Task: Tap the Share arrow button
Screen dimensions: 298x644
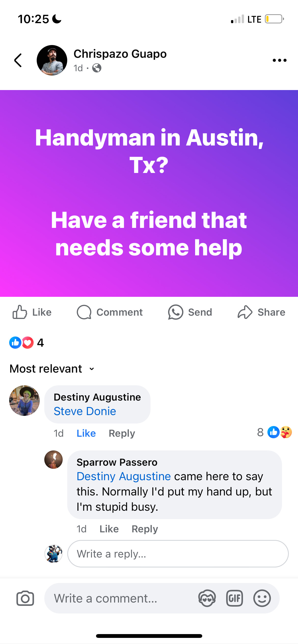Action: (x=261, y=312)
